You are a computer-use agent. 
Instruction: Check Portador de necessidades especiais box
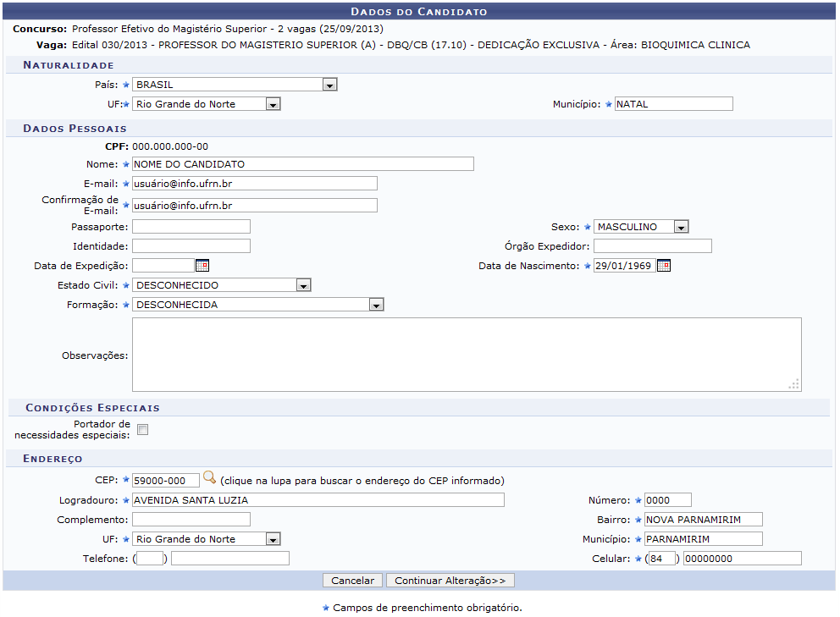coord(142,429)
